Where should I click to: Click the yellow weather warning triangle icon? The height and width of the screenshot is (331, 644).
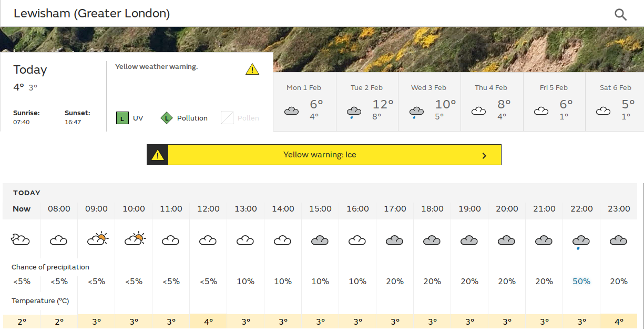(252, 69)
